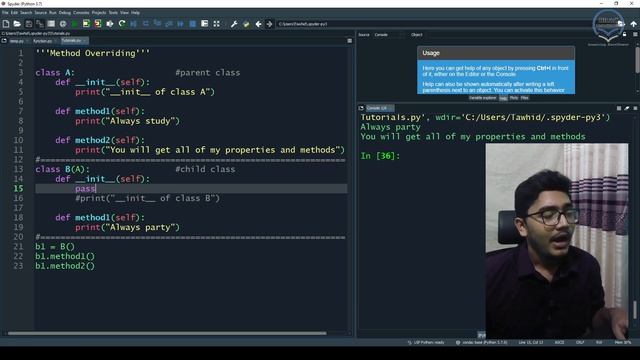Click the editor horizontal scrollbar
This screenshot has height=360, width=640.
167,333
